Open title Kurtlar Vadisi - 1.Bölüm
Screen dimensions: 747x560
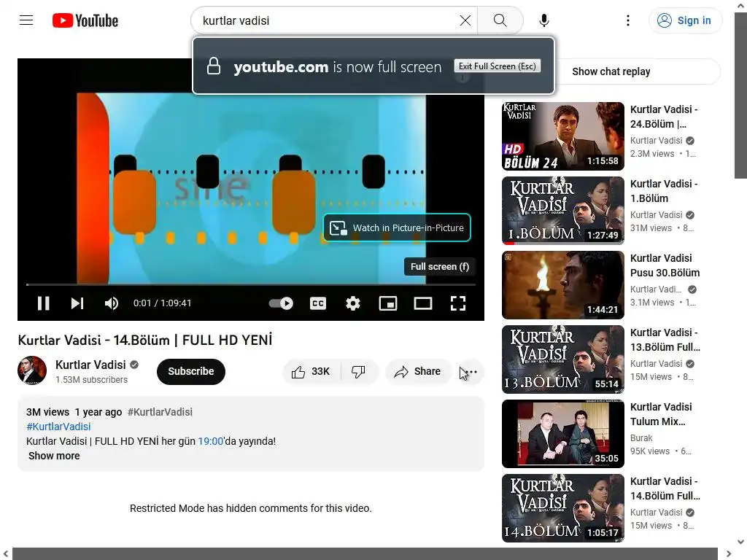664,191
